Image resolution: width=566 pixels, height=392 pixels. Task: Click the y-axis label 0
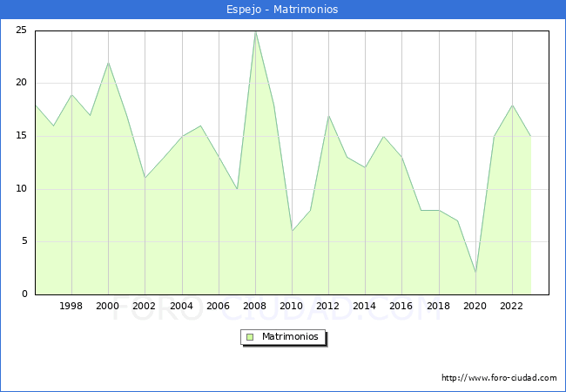(24, 294)
